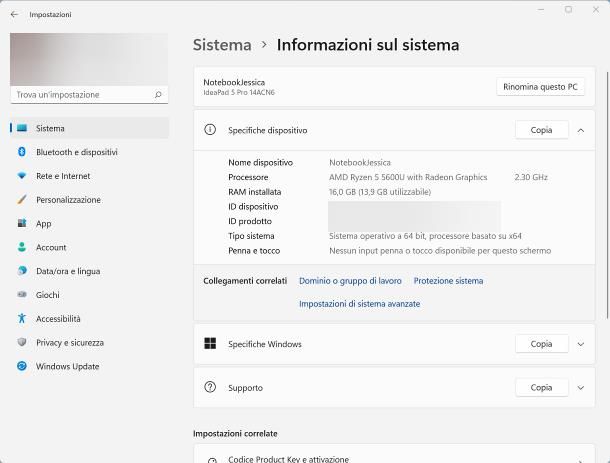The width and height of the screenshot is (610, 463).
Task: Click the Sistema monitor icon
Action: pyautogui.click(x=22, y=128)
